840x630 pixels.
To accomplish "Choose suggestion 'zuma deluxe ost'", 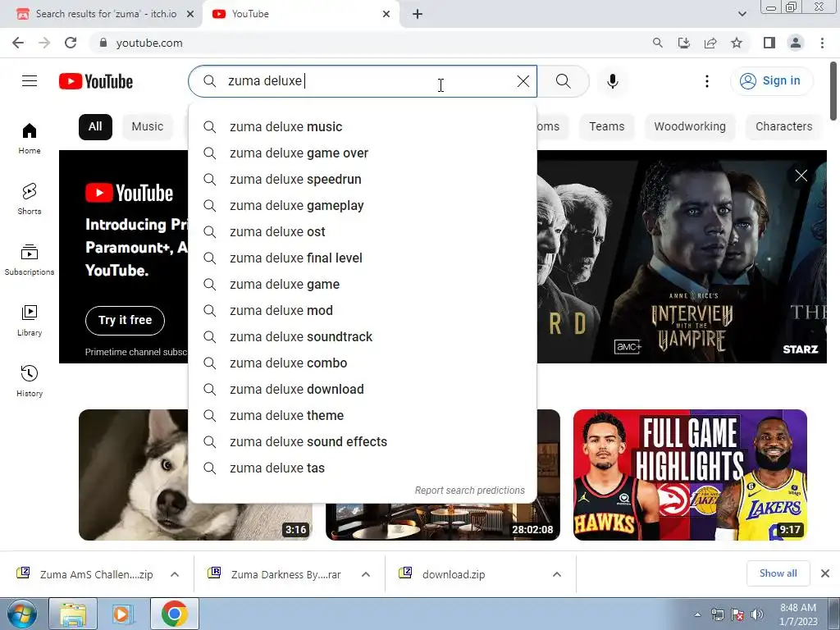I will [363, 232].
